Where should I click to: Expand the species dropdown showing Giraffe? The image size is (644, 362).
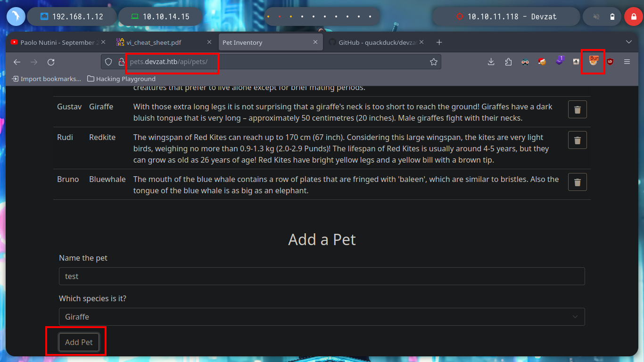click(x=322, y=317)
